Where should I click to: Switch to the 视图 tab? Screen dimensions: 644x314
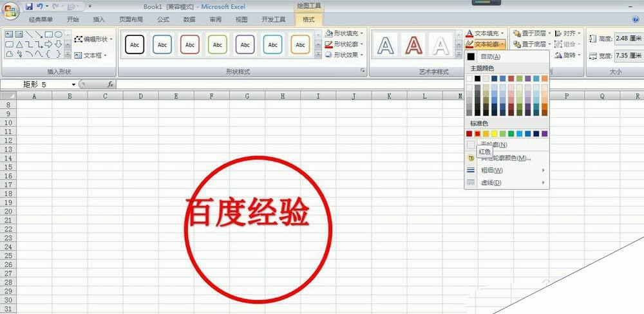[x=241, y=19]
